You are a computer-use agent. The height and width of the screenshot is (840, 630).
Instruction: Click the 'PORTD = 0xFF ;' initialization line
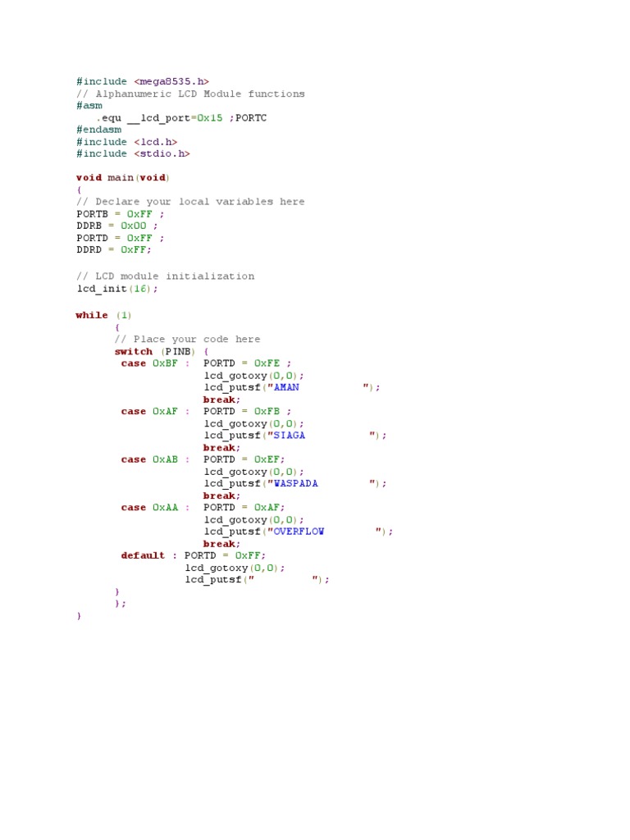pyautogui.click(x=120, y=238)
